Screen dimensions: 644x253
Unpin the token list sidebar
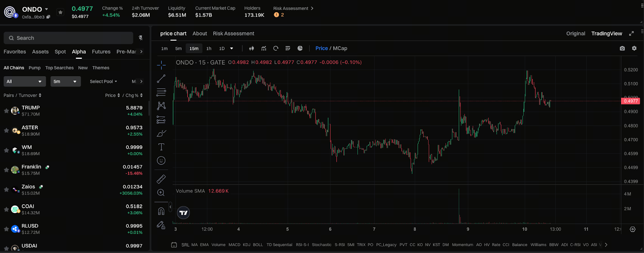pyautogui.click(x=140, y=38)
